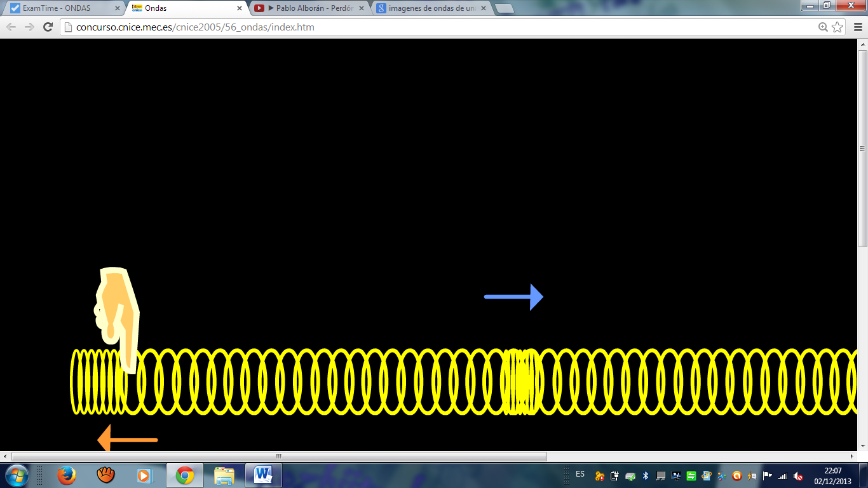
Task: Select the Ondas tab
Action: click(187, 8)
